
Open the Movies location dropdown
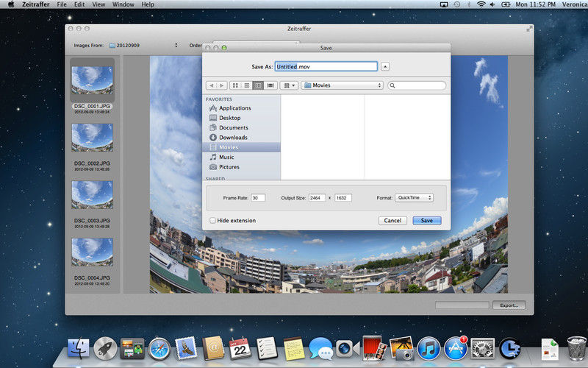(x=343, y=85)
